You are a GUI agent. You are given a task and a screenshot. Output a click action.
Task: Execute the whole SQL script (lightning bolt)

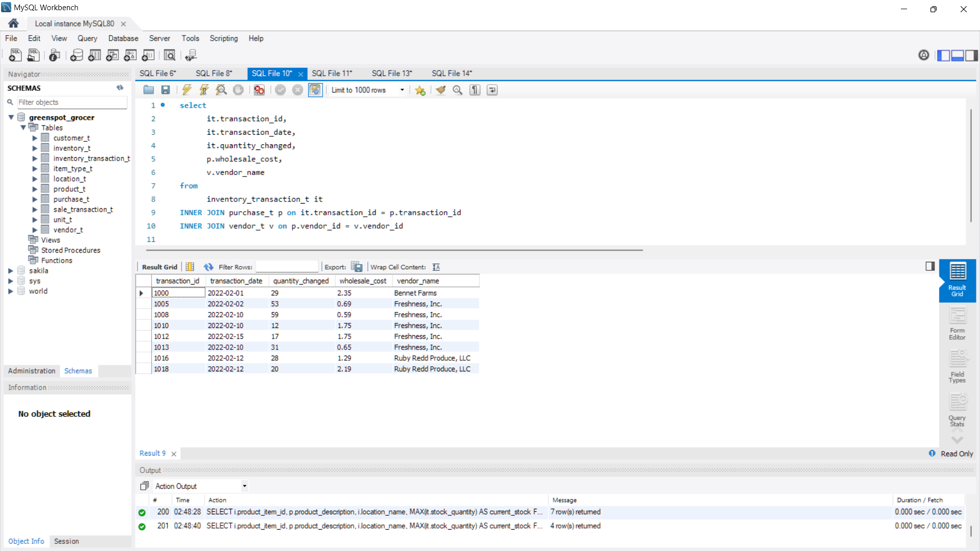pos(187,90)
